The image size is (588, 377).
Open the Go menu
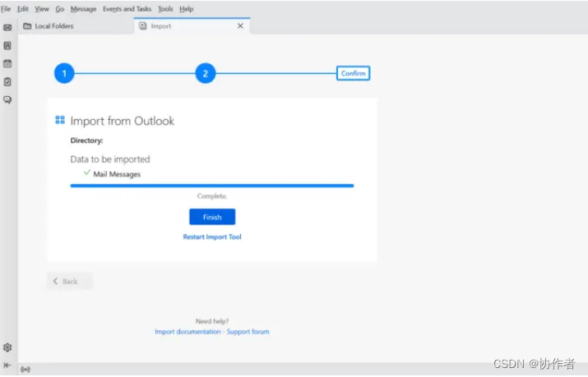(60, 9)
